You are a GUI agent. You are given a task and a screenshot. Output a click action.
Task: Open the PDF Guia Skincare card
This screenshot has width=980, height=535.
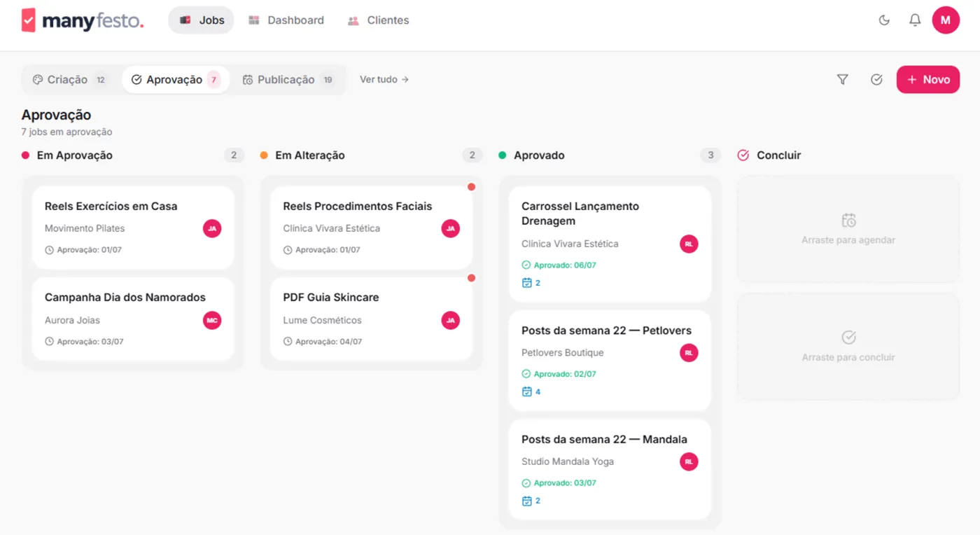click(371, 319)
